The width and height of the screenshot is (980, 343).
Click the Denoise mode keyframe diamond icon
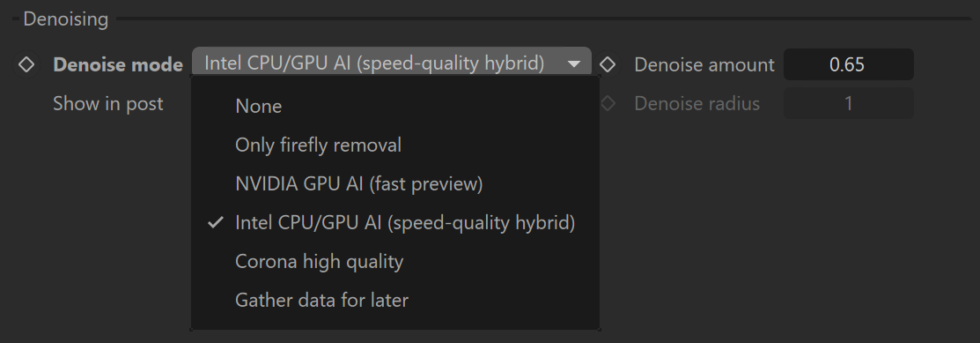[x=26, y=64]
